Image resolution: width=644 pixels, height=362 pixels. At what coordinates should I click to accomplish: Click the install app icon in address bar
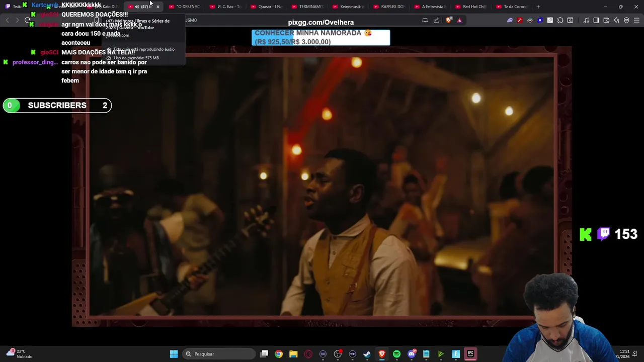click(425, 20)
